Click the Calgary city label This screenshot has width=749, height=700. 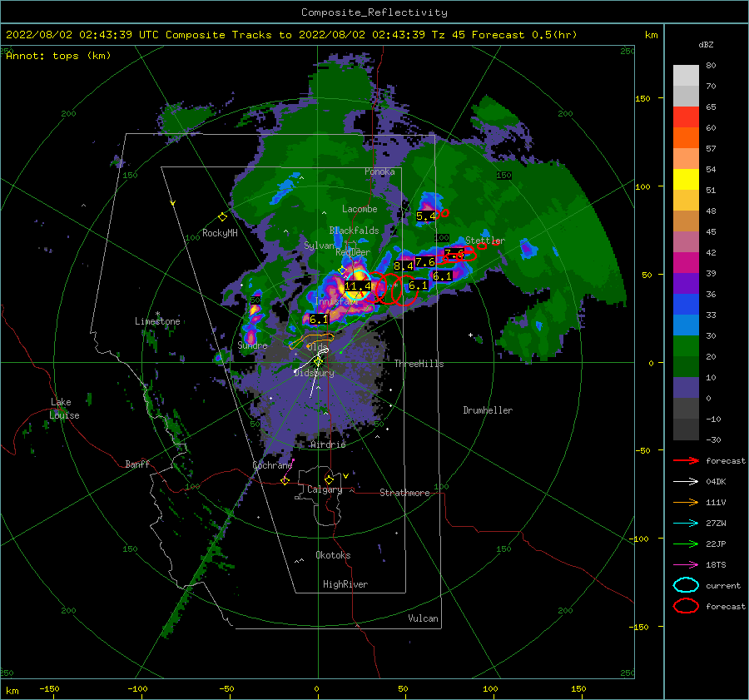click(325, 489)
